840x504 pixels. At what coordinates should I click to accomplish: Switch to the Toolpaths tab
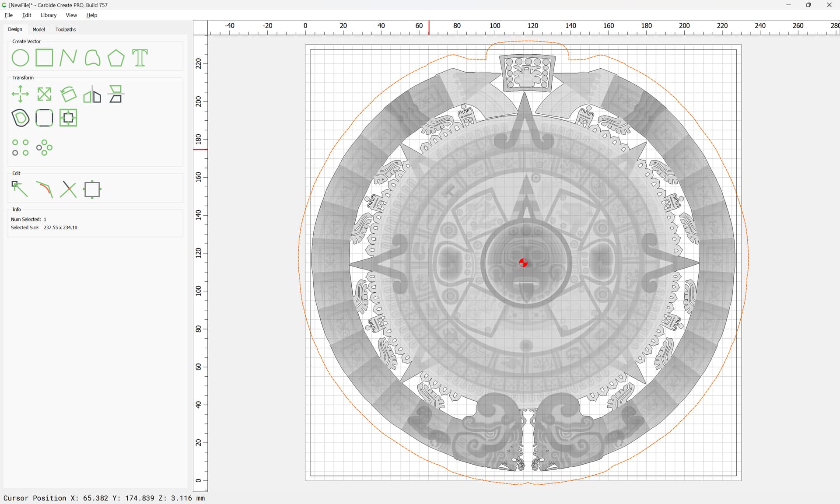click(x=66, y=29)
